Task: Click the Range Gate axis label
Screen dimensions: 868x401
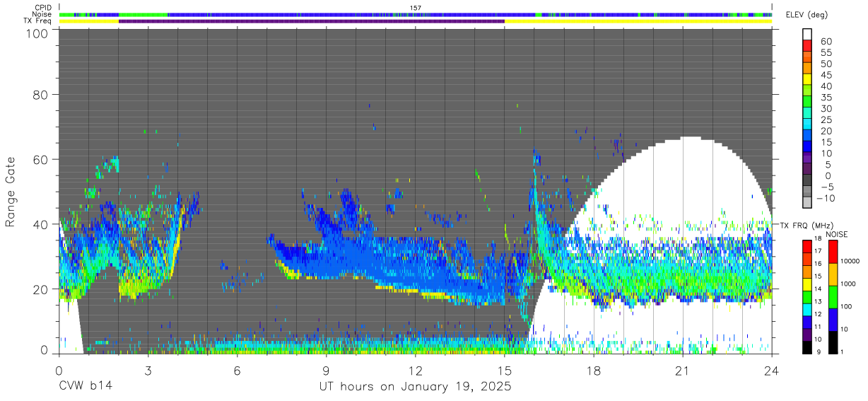Action: point(11,192)
